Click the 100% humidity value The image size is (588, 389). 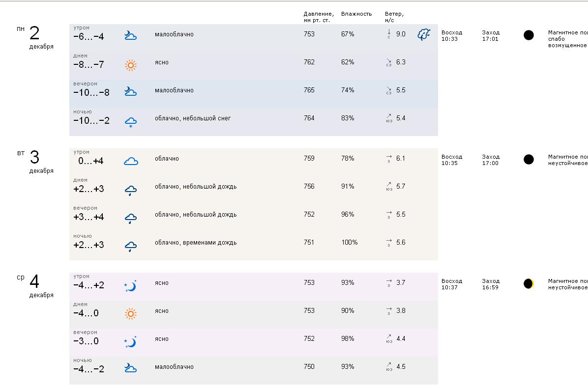[349, 243]
